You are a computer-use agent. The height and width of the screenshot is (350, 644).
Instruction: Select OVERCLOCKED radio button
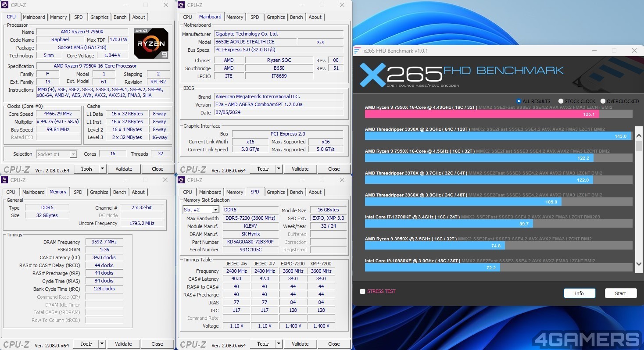603,101
